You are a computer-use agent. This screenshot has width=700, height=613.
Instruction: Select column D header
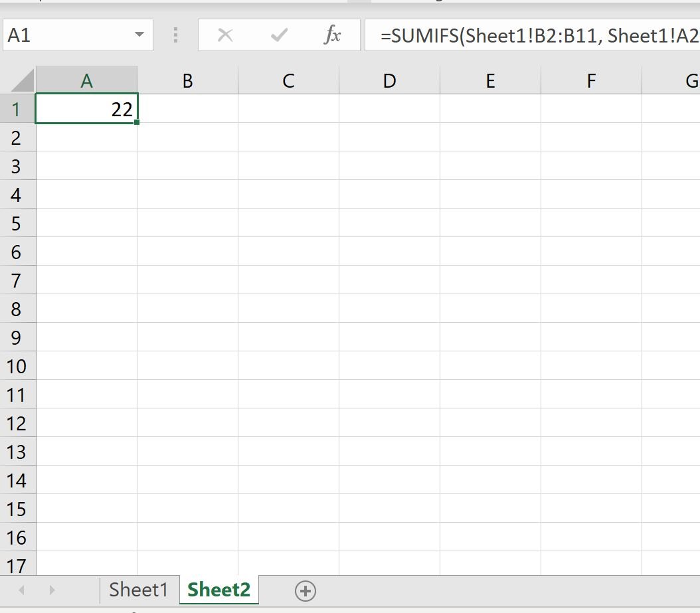389,80
